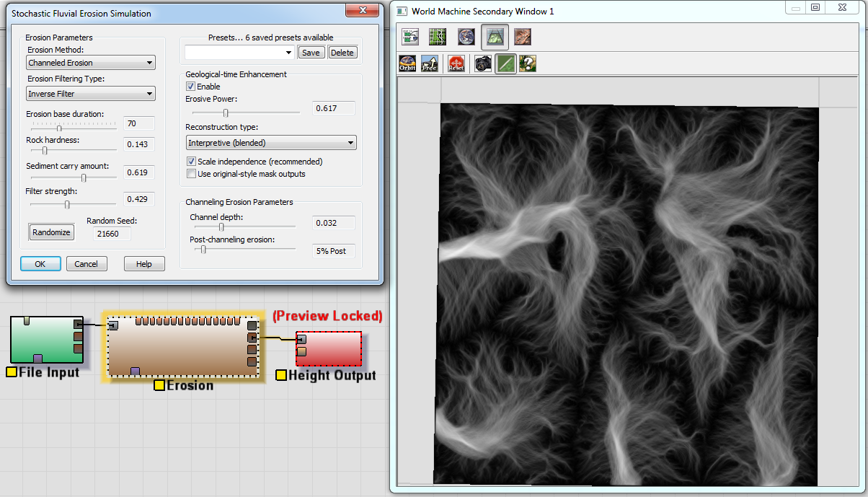Click the Randomize seed button
Viewport: 868px width, 497px height.
[52, 232]
